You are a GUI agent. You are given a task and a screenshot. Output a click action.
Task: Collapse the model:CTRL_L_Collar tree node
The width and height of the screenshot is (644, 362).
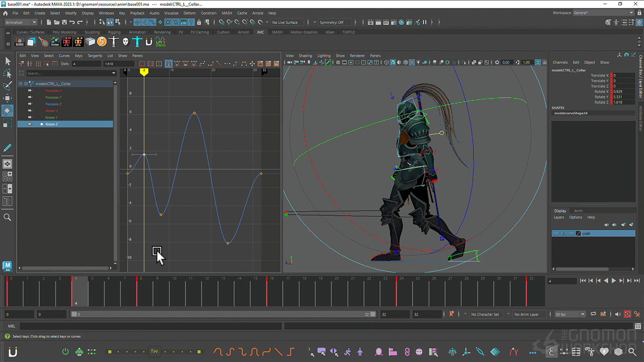point(21,84)
